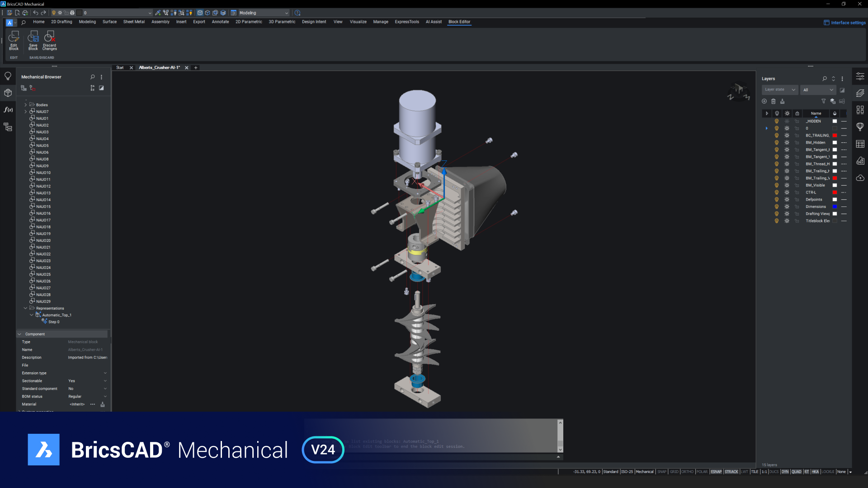Open the f(x) parameters panel icon

pos(8,110)
